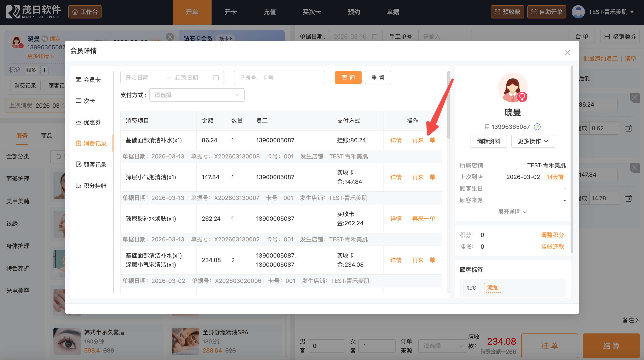Open the 顾客记录 sidebar section
The width and height of the screenshot is (644, 360).
(91, 165)
